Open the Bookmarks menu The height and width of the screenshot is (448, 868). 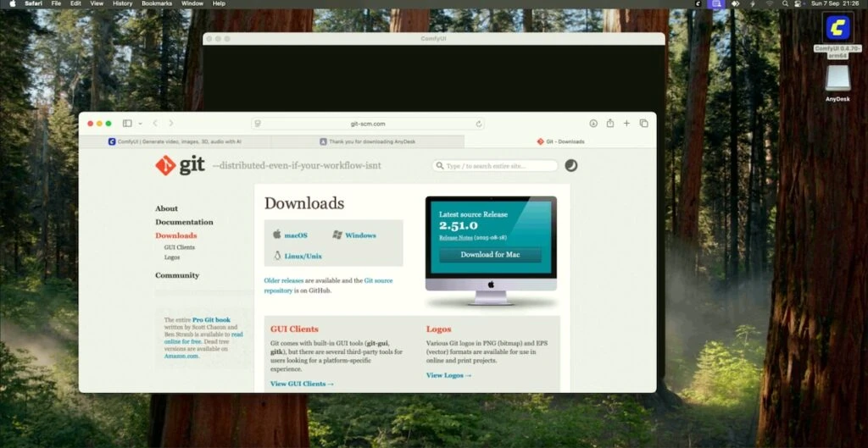click(x=157, y=3)
